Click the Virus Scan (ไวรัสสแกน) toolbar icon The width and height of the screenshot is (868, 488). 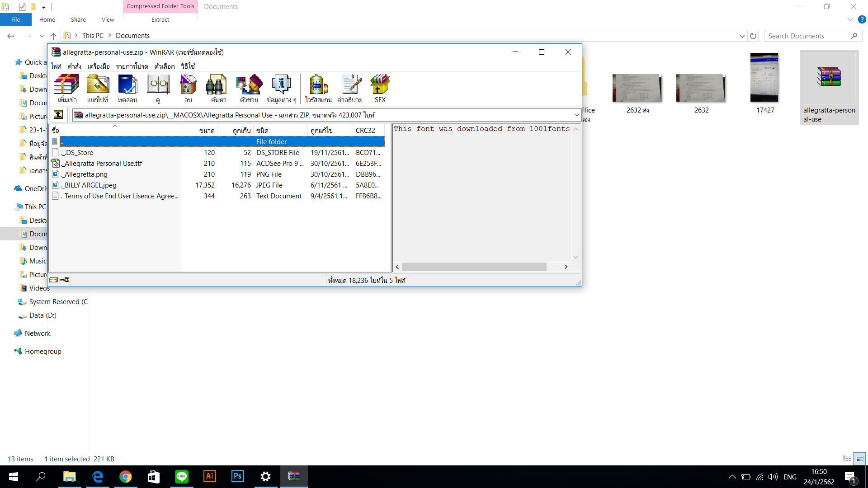click(x=318, y=89)
